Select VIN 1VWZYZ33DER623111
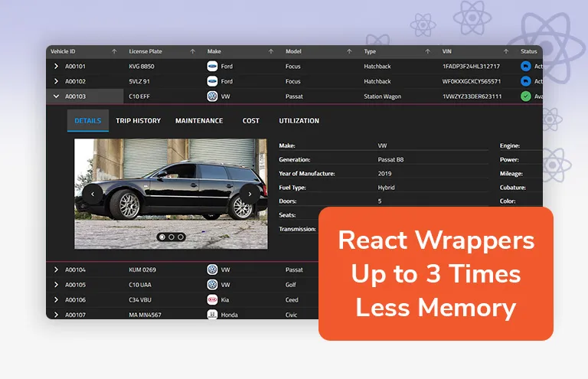 (472, 96)
